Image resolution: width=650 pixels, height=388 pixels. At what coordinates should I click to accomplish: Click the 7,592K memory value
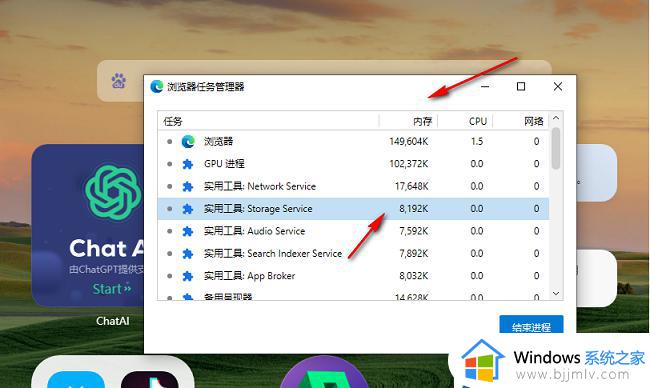pyautogui.click(x=413, y=231)
